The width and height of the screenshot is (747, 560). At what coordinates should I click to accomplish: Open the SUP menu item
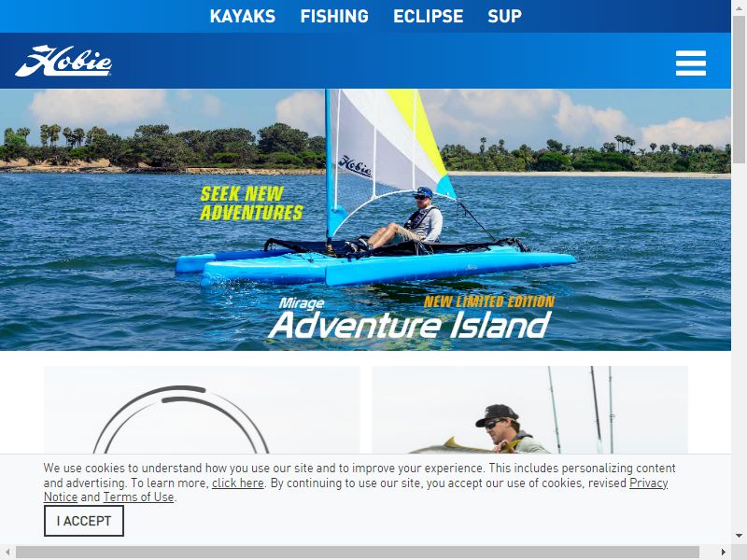pos(504,16)
